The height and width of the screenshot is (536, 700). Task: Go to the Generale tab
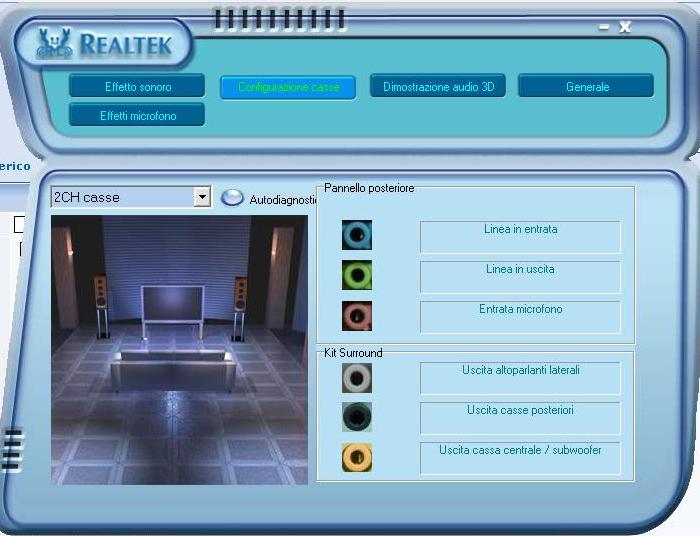(586, 86)
